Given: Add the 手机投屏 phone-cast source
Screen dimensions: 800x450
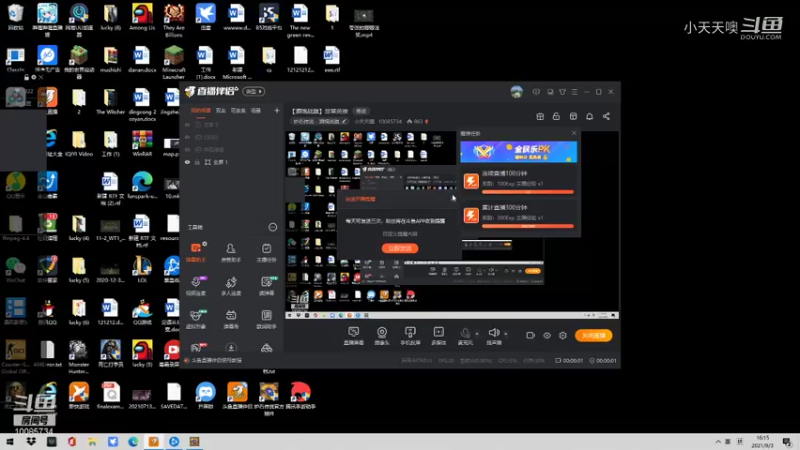Looking at the screenshot, I should click(410, 336).
